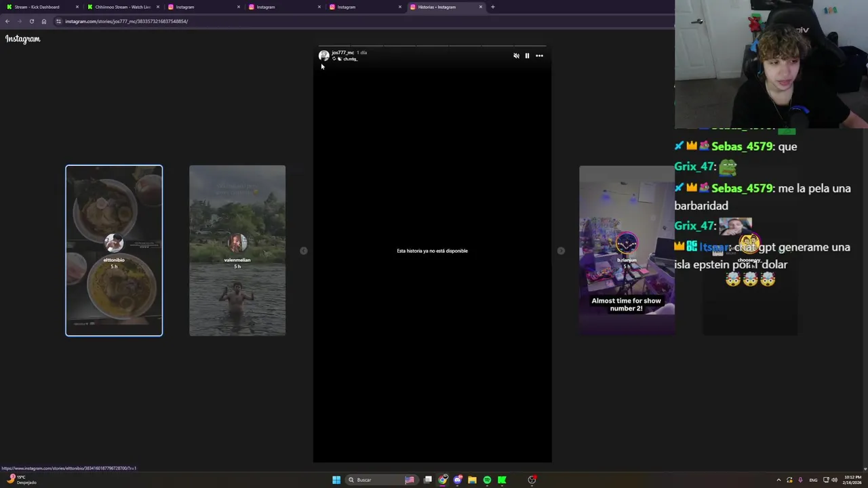Switch to Chhiinnoo Stream tab

pyautogui.click(x=122, y=7)
